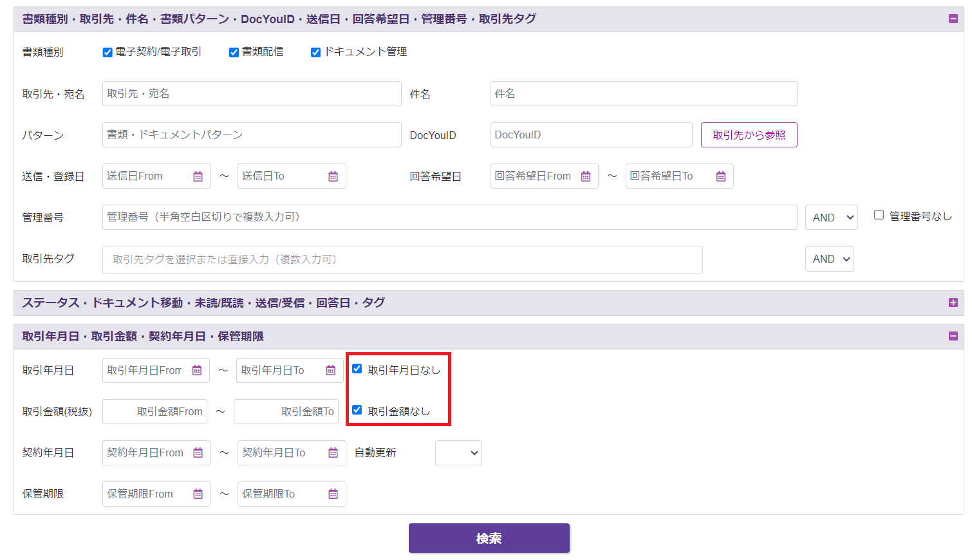
Task: Enable the 管理番号なし checkbox
Action: pyautogui.click(x=879, y=215)
